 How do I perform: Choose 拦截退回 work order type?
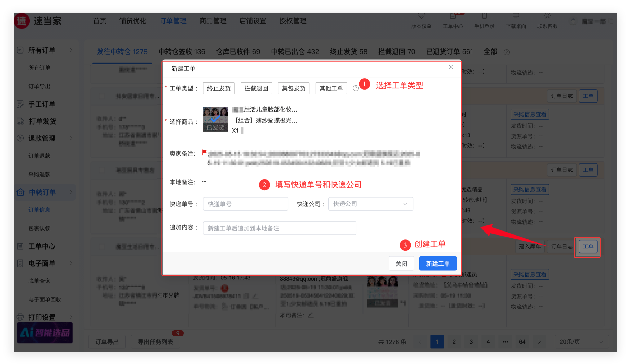256,88
